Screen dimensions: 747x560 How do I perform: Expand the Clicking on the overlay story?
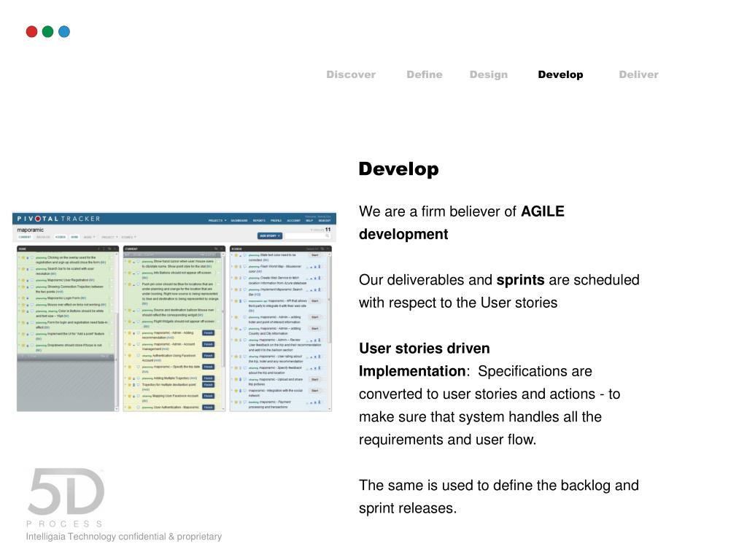pyautogui.click(x=18, y=257)
